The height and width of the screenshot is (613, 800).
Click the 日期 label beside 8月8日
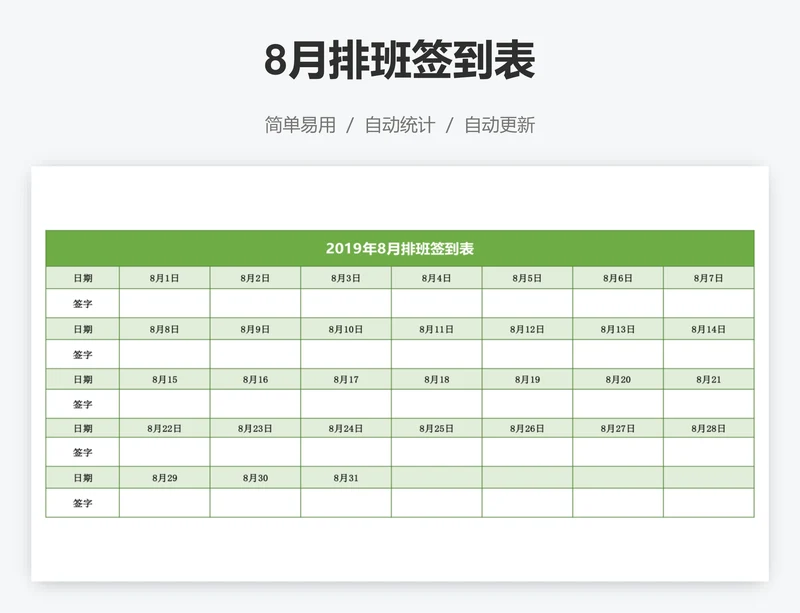(83, 329)
